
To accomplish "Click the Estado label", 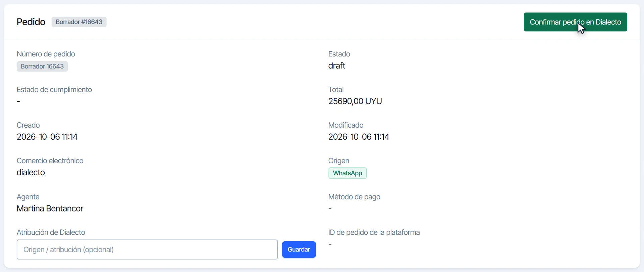I will tap(339, 54).
